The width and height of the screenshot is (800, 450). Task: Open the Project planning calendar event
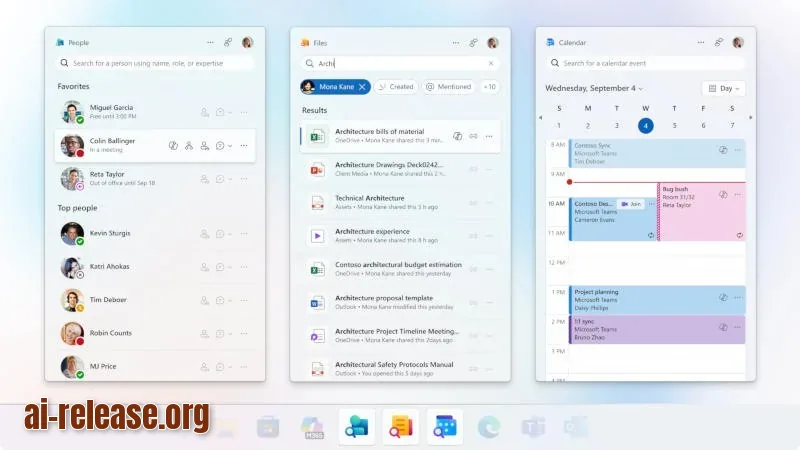click(x=657, y=300)
